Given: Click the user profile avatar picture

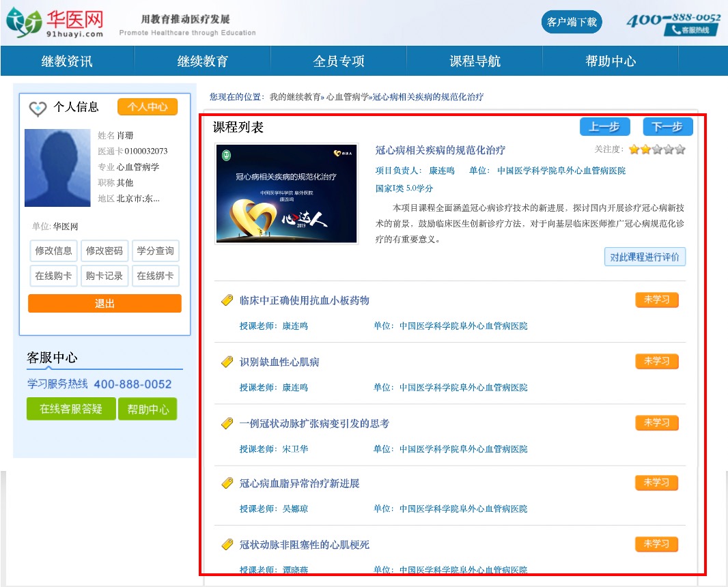Looking at the screenshot, I should coord(57,168).
